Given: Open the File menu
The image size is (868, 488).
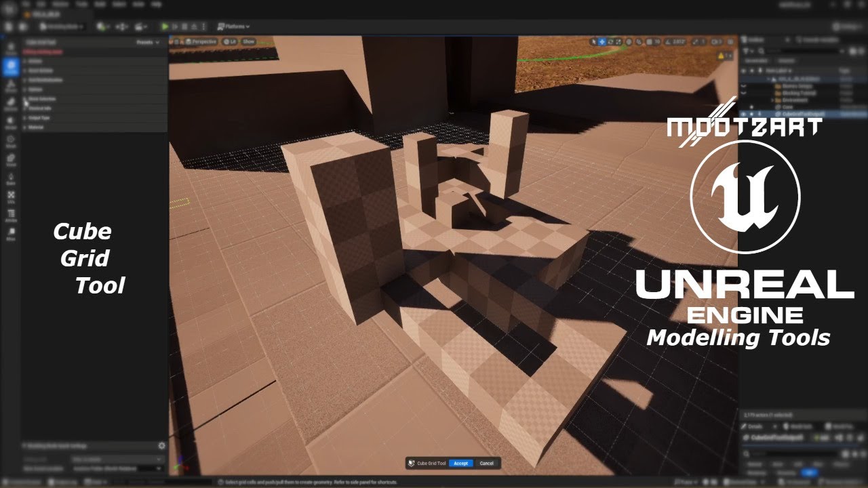Looking at the screenshot, I should coord(26,4).
